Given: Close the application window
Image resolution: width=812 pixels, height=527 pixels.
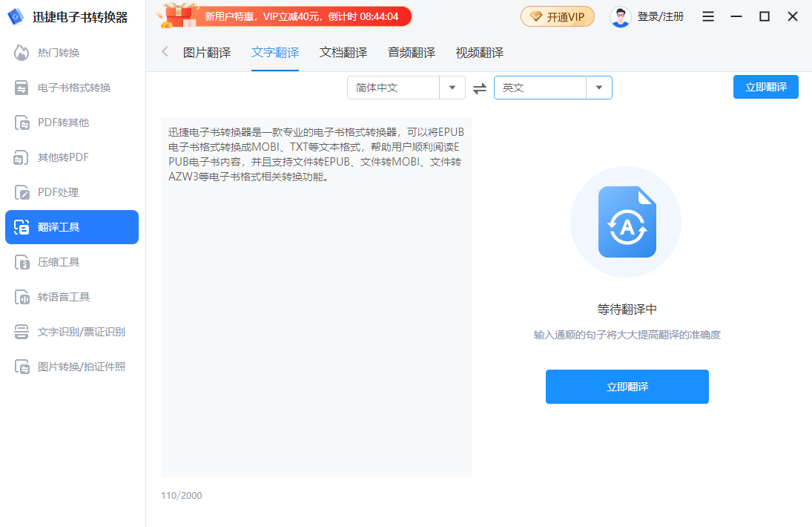Looking at the screenshot, I should (792, 17).
